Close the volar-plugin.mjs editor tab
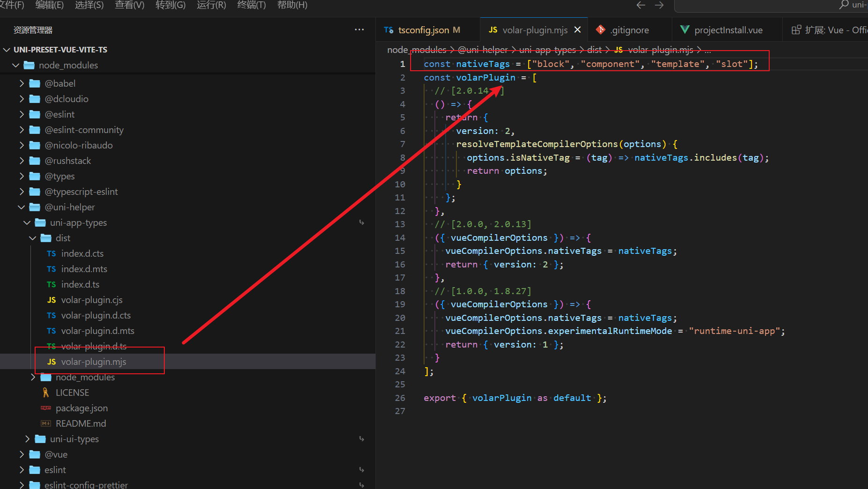 (578, 30)
